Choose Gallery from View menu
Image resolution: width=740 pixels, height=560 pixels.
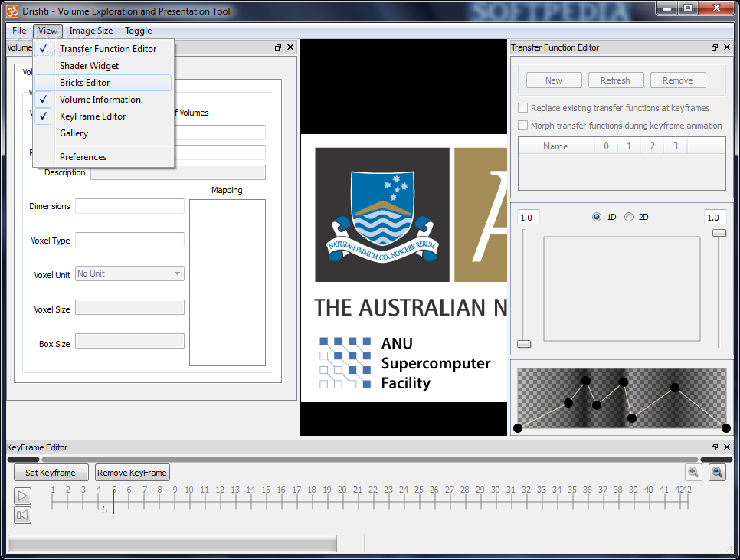coord(103,133)
